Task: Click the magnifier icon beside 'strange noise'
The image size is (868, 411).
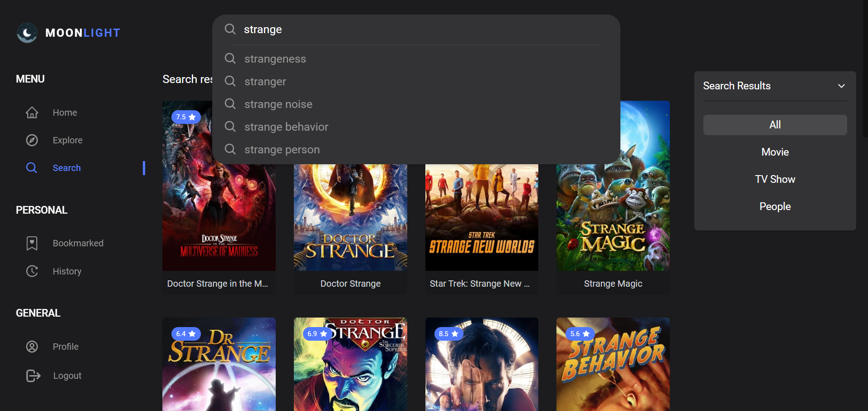Action: tap(230, 104)
